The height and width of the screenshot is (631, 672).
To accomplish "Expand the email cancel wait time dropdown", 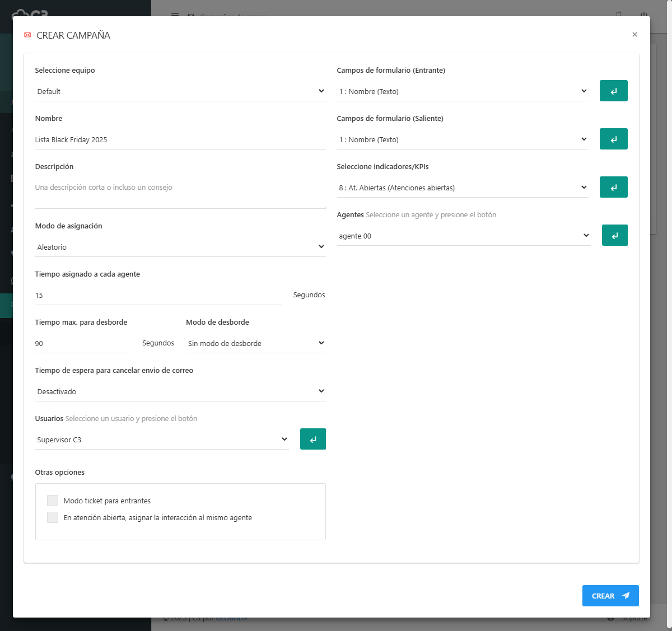I will [x=180, y=391].
